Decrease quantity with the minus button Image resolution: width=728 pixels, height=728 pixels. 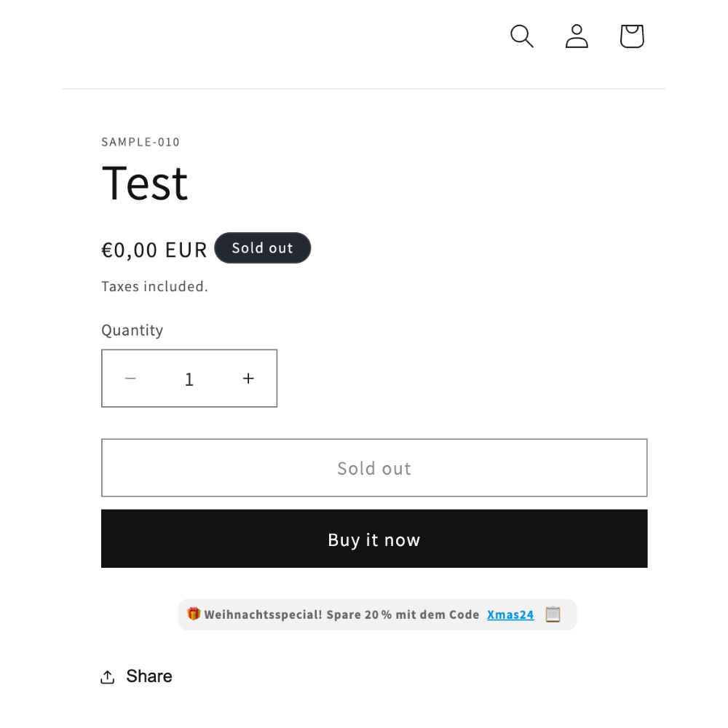coord(130,379)
